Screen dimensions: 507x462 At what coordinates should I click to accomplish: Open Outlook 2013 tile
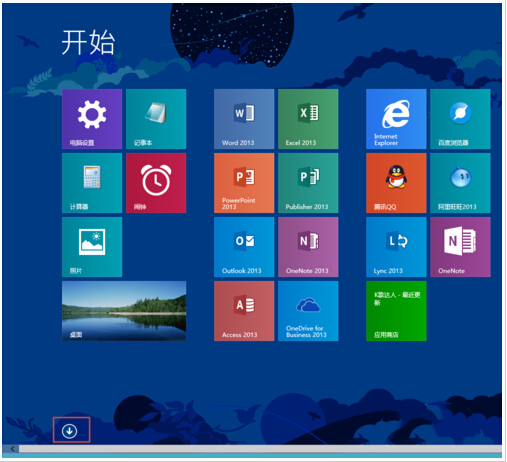pos(244,247)
